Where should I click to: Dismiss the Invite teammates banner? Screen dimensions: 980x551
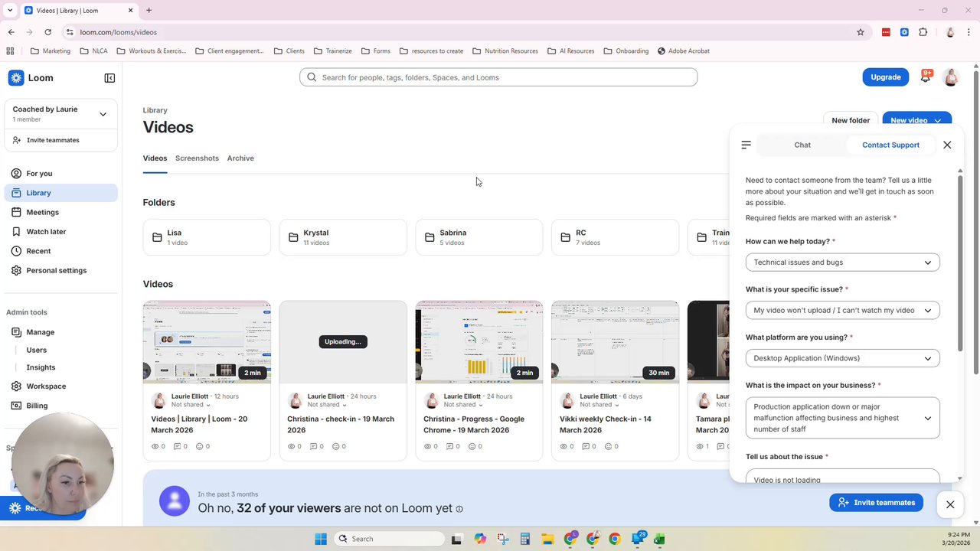tap(950, 504)
